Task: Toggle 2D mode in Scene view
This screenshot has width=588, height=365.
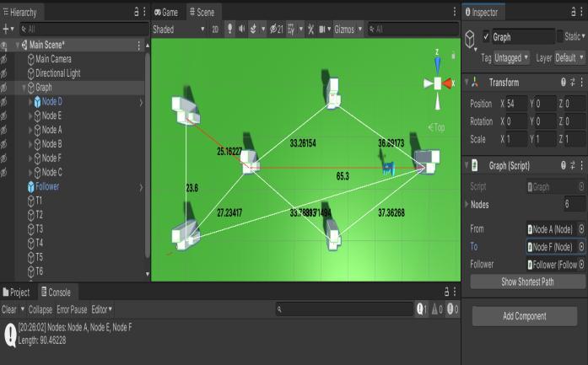Action: pos(215,30)
